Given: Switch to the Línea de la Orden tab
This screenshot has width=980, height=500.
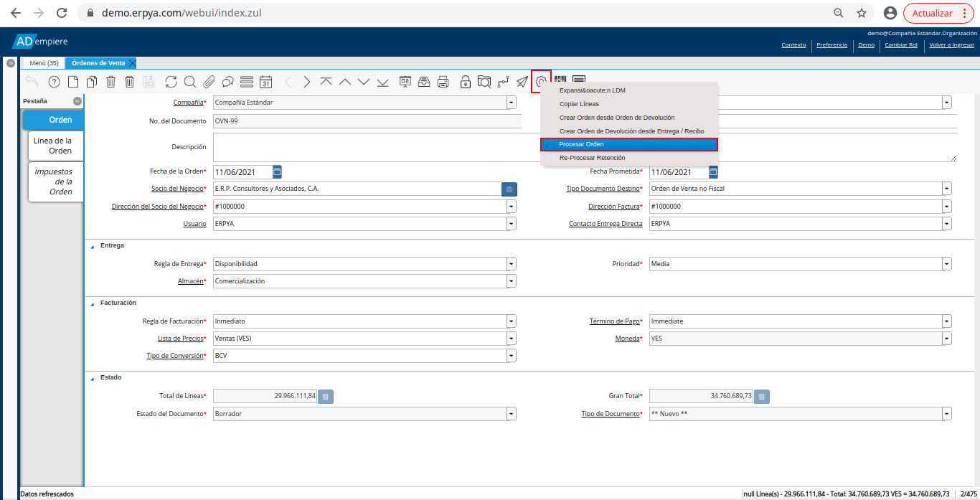Looking at the screenshot, I should tap(56, 146).
